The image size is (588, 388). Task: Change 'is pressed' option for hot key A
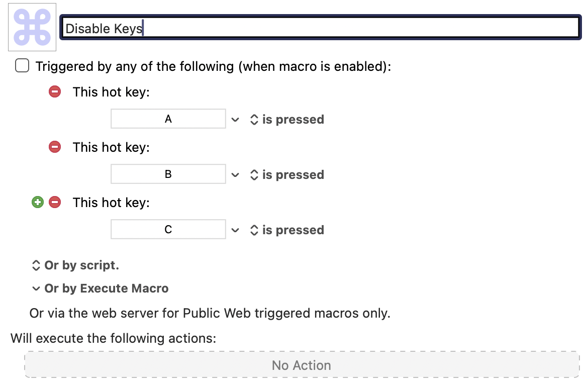[287, 120]
